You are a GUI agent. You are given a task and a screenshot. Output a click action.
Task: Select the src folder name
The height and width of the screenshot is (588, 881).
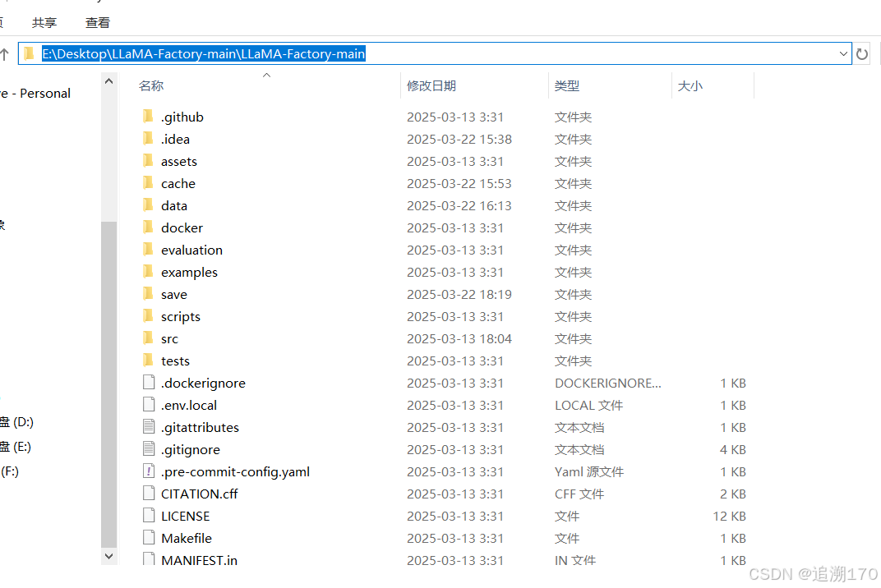(169, 338)
